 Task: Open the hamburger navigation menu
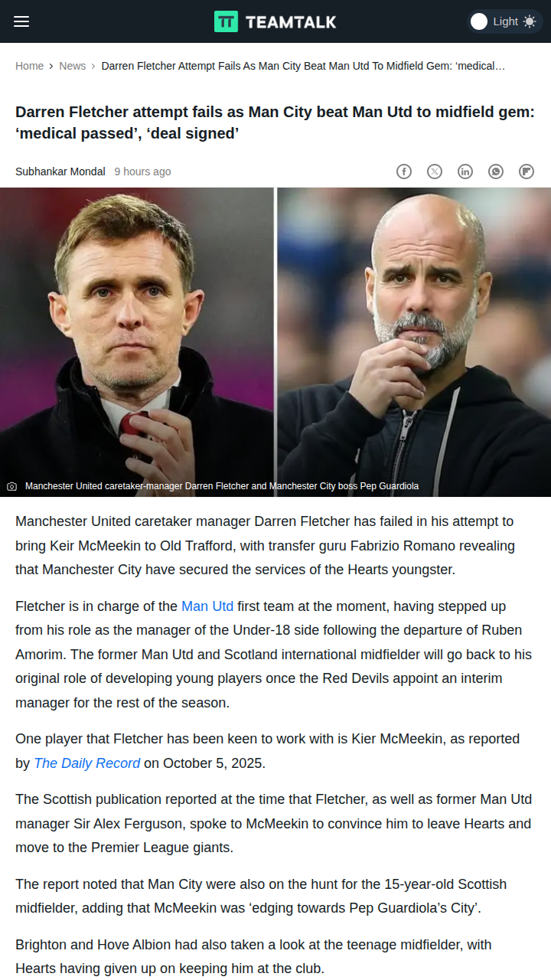tap(21, 21)
